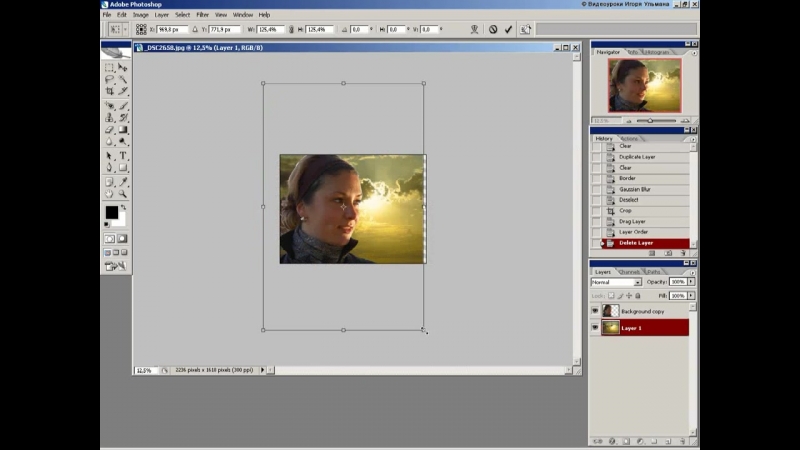Pick the Zoom tool

click(x=123, y=194)
